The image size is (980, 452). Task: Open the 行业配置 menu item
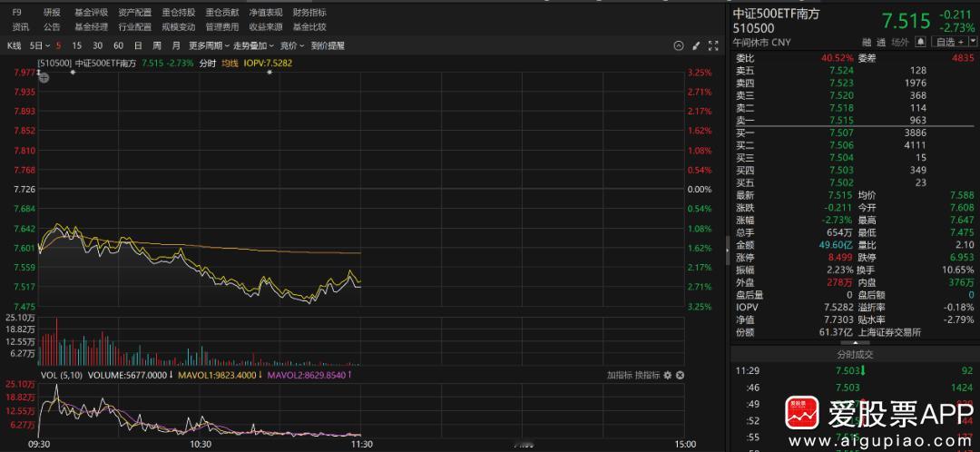tap(135, 27)
